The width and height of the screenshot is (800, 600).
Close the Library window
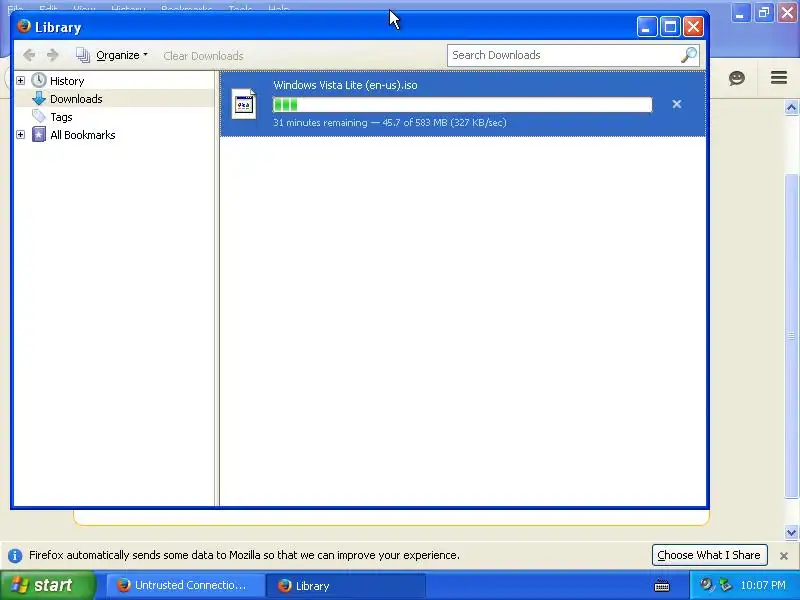(693, 27)
